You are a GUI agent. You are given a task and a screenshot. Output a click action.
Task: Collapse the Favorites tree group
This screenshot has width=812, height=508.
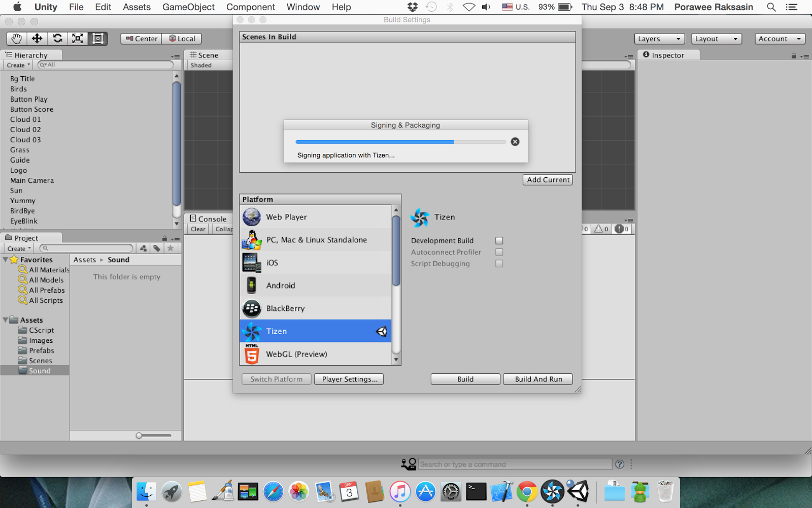pos(5,260)
